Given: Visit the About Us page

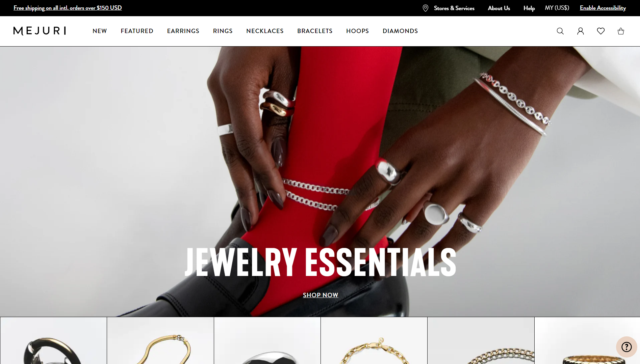Looking at the screenshot, I should pyautogui.click(x=499, y=8).
